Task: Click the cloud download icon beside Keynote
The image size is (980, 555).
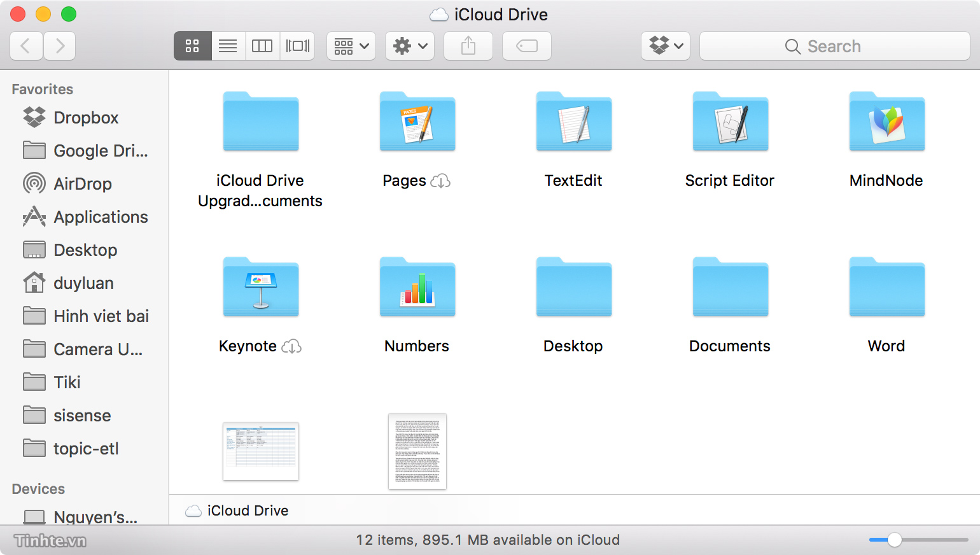Action: [291, 347]
